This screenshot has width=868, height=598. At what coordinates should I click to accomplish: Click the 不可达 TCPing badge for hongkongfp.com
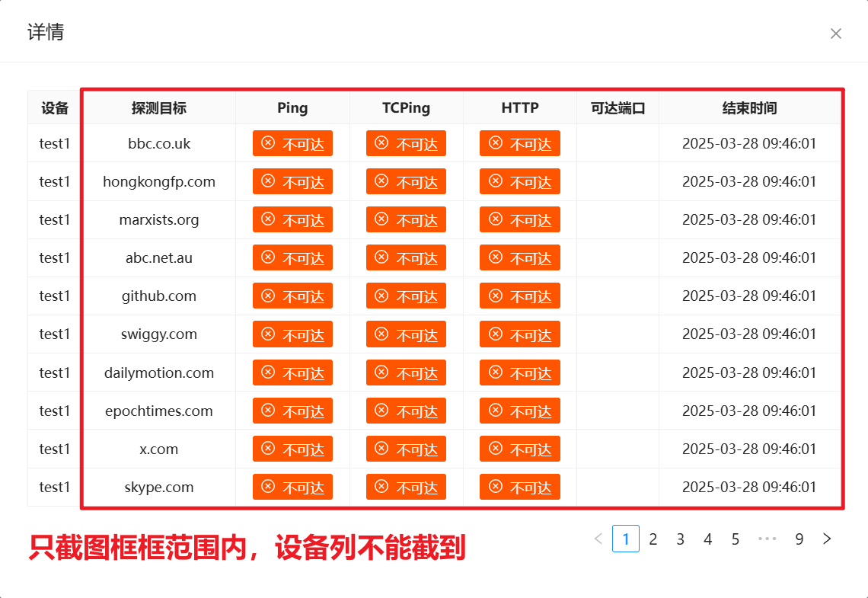[x=406, y=181]
